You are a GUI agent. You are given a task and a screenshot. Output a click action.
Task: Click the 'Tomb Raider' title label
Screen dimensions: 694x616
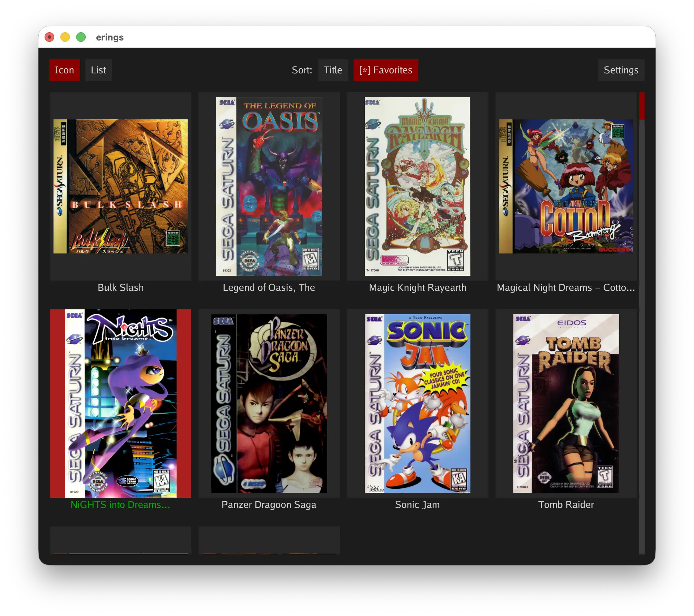pyautogui.click(x=566, y=505)
